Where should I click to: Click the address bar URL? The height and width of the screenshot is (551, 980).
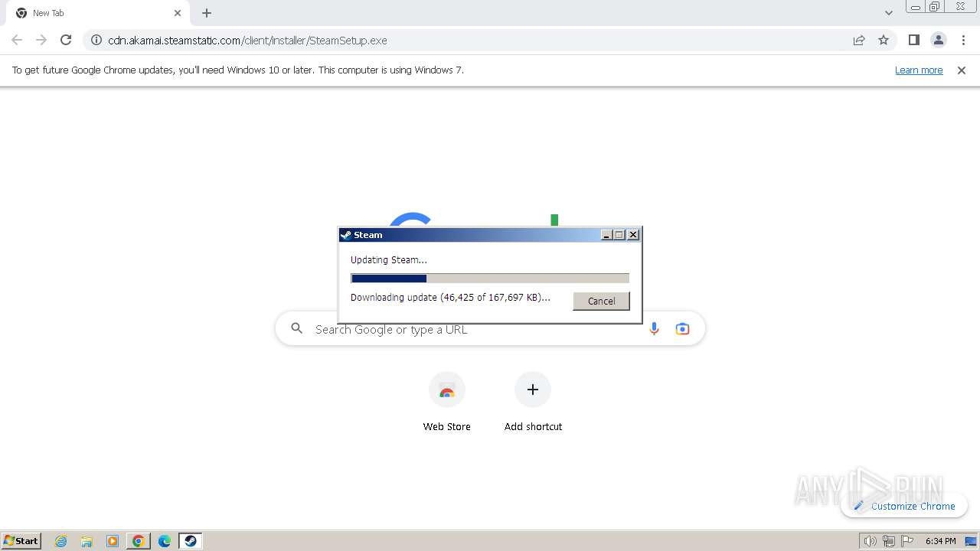coord(247,41)
